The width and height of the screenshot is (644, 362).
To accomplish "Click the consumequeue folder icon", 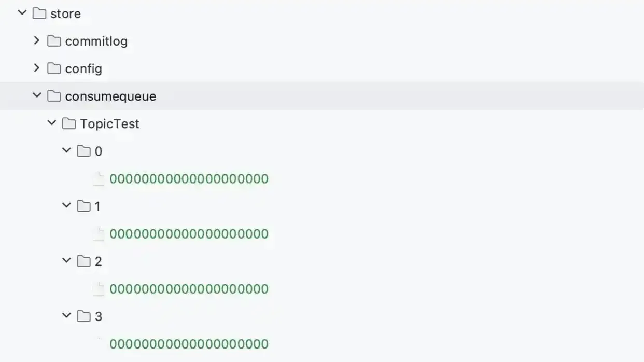I will pyautogui.click(x=54, y=96).
